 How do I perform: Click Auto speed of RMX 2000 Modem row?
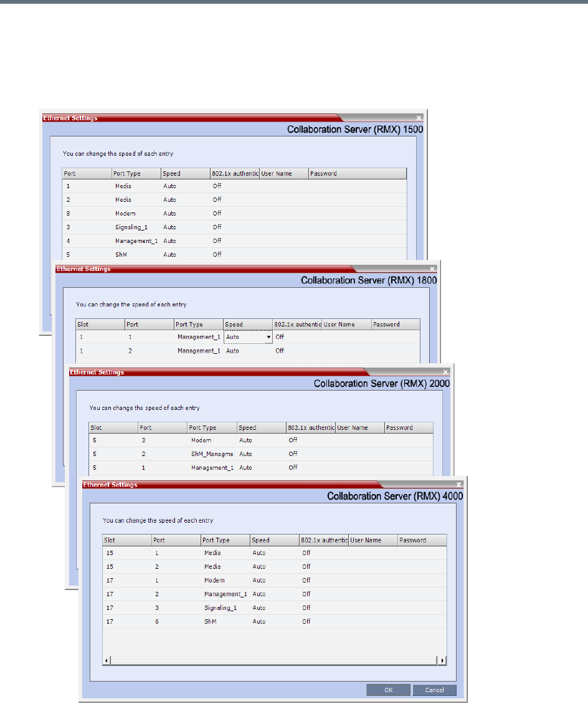pos(245,440)
